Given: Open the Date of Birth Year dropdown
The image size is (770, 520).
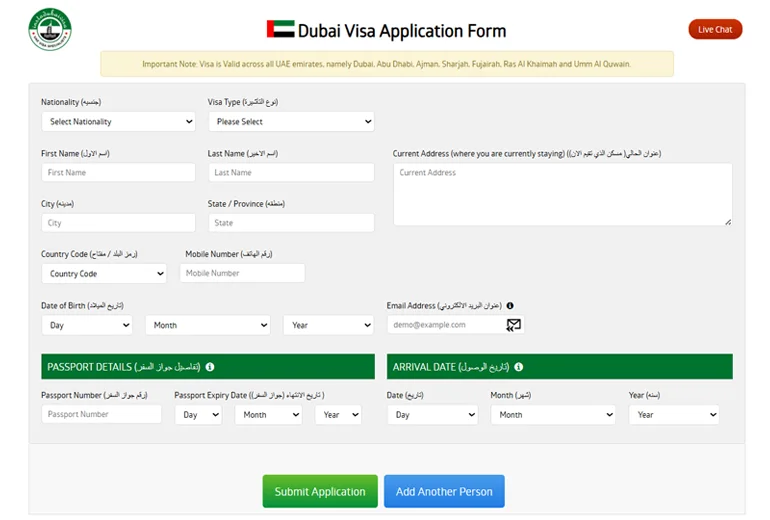Looking at the screenshot, I should 329,325.
